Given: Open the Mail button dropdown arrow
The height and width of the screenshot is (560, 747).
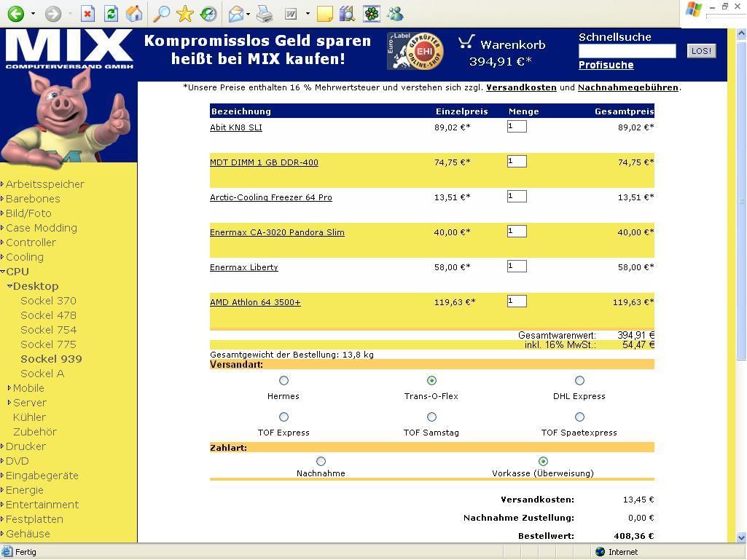Looking at the screenshot, I should click(249, 14).
